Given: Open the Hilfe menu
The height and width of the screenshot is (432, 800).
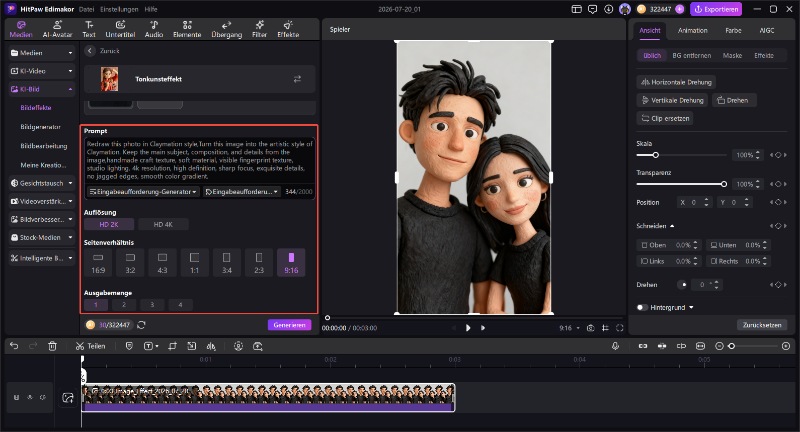Looking at the screenshot, I should [151, 9].
